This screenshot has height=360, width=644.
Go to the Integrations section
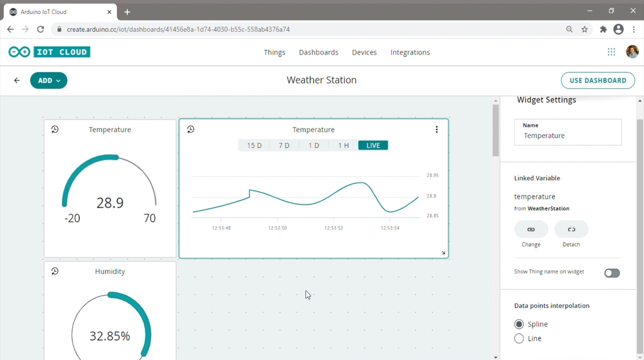pos(410,52)
